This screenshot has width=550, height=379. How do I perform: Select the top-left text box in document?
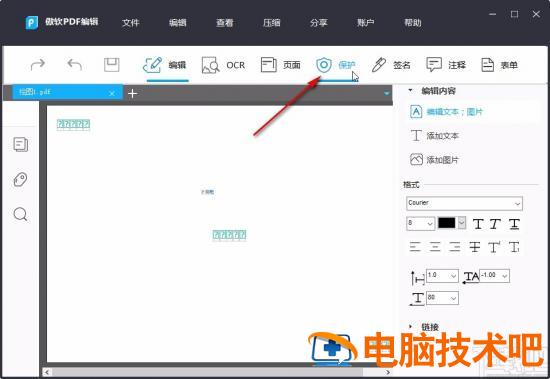click(73, 124)
